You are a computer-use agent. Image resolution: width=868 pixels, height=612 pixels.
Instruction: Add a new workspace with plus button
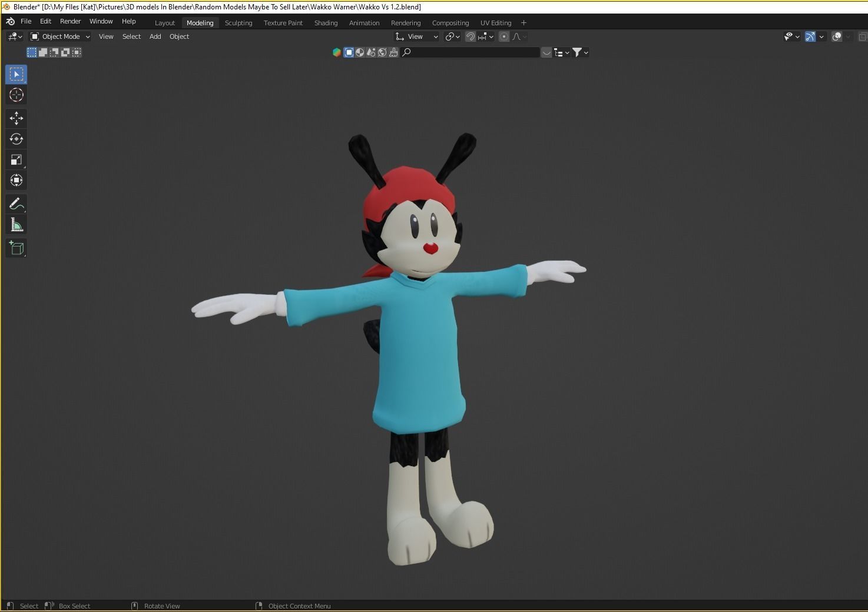(x=524, y=23)
